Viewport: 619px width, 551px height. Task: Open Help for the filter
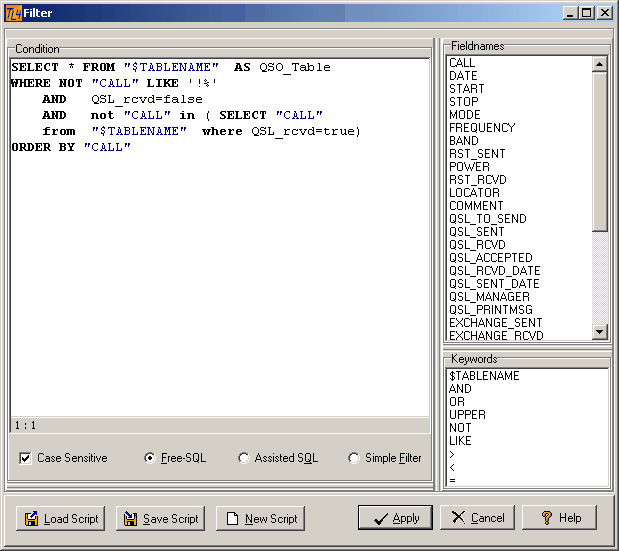[559, 517]
